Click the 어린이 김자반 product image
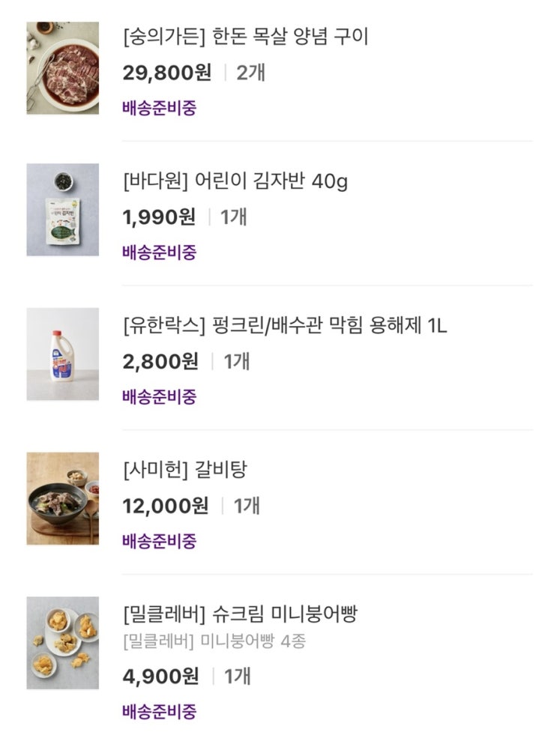The image size is (557, 756). pos(63,210)
